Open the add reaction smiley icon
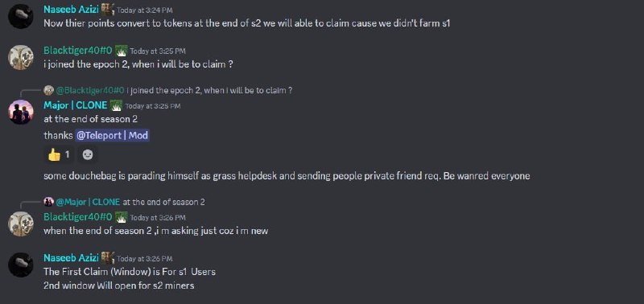Image resolution: width=644 pixels, height=304 pixels. click(x=88, y=154)
